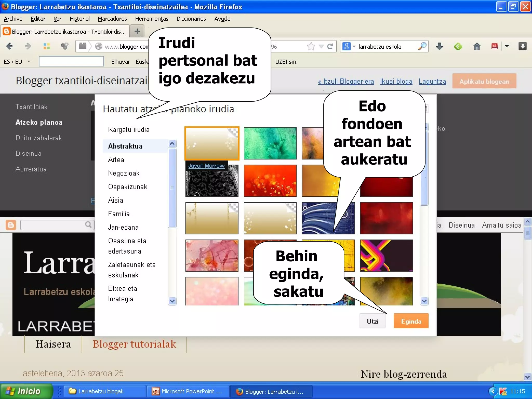Select the Artea category

click(x=116, y=160)
